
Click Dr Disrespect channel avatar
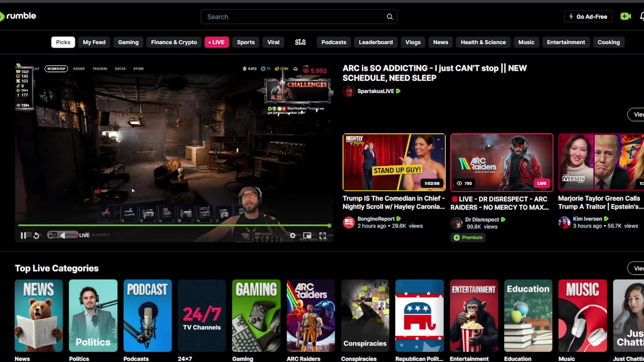point(456,223)
